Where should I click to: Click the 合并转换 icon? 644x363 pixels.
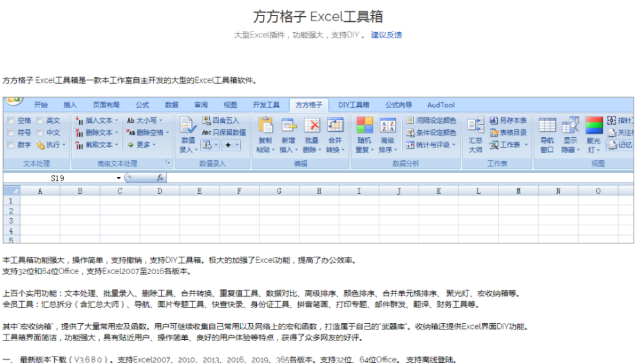[335, 126]
